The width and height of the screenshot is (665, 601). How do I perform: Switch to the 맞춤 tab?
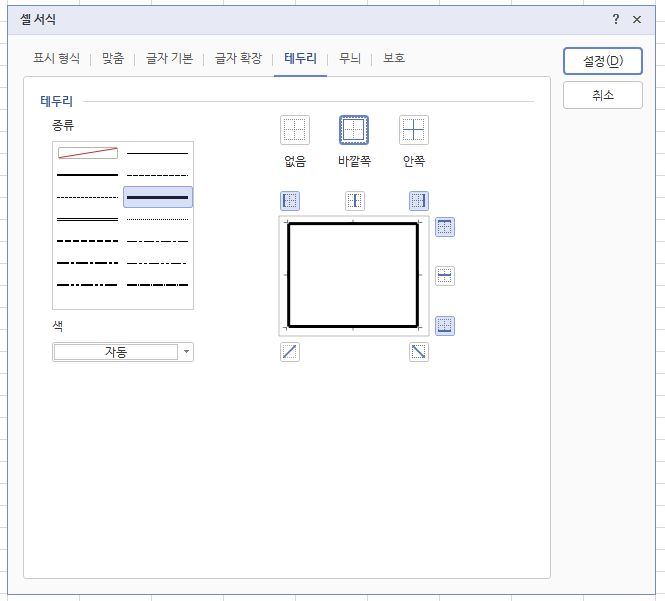[x=113, y=58]
